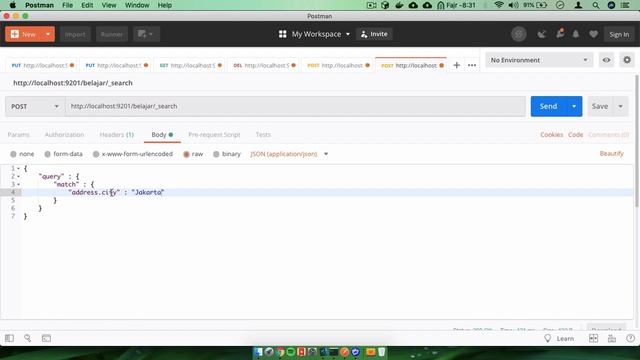Click the heart icon in header
The image size is (640, 360).
pos(593,34)
